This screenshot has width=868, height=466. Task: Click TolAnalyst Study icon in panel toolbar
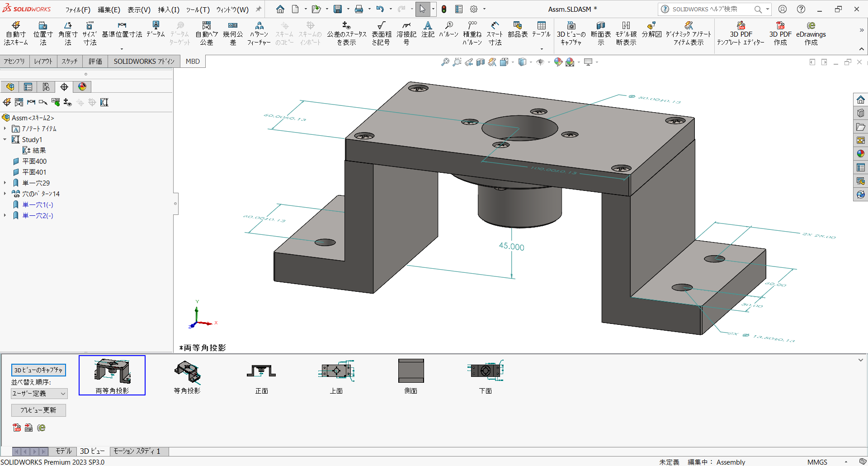coord(104,102)
